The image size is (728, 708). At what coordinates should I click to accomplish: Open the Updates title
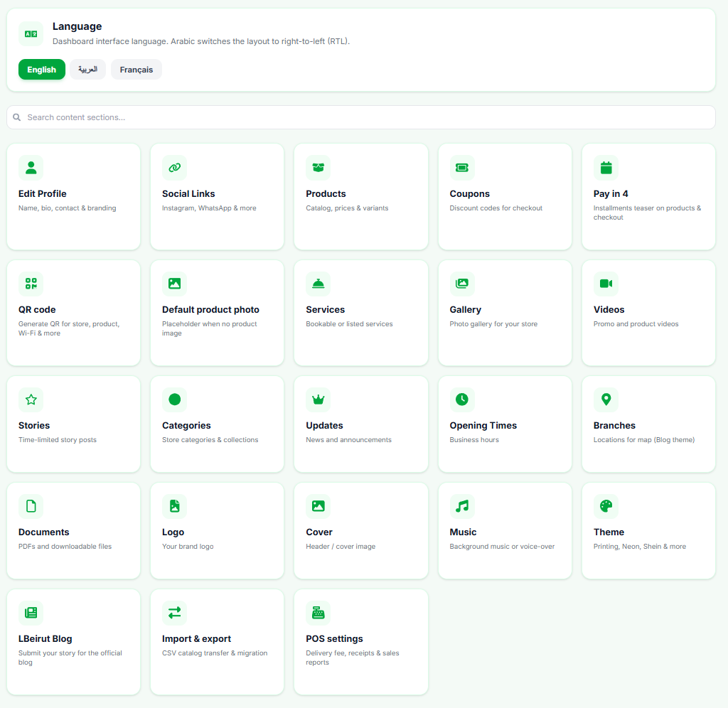pyautogui.click(x=324, y=425)
